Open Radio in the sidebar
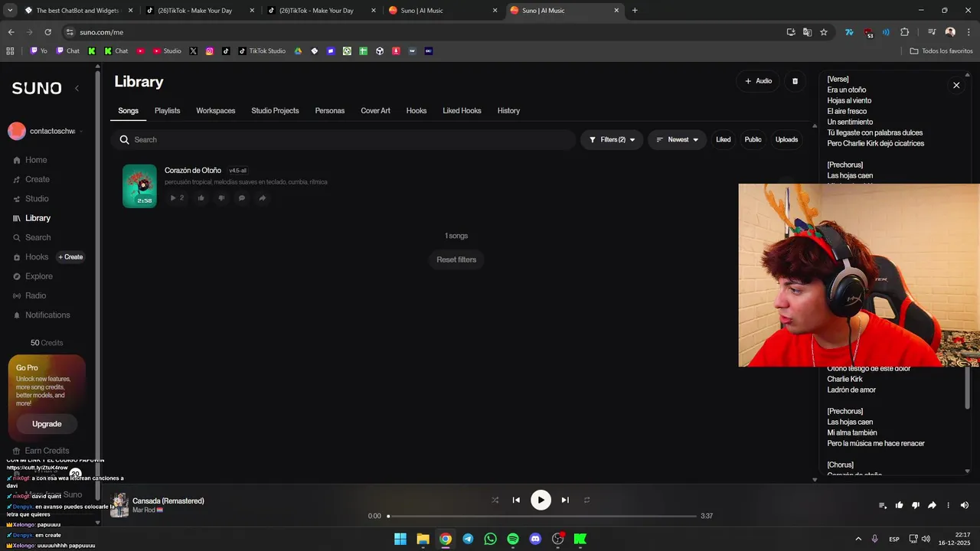Viewport: 980px width, 551px height. tap(30, 295)
